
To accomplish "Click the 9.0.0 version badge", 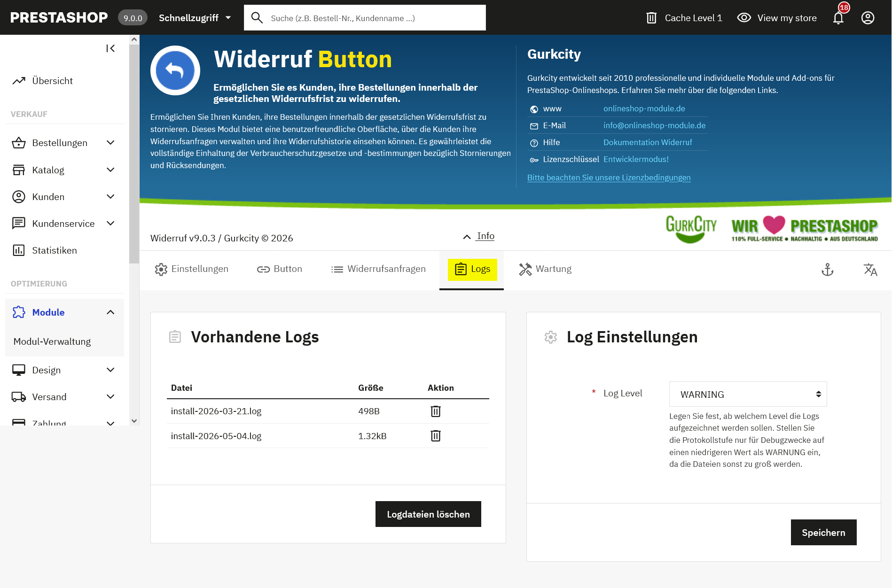I will click(x=133, y=18).
